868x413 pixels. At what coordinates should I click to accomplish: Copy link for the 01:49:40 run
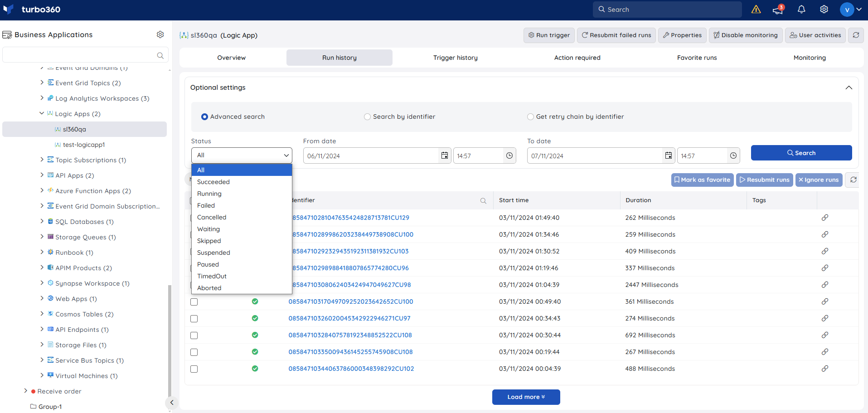coord(825,218)
